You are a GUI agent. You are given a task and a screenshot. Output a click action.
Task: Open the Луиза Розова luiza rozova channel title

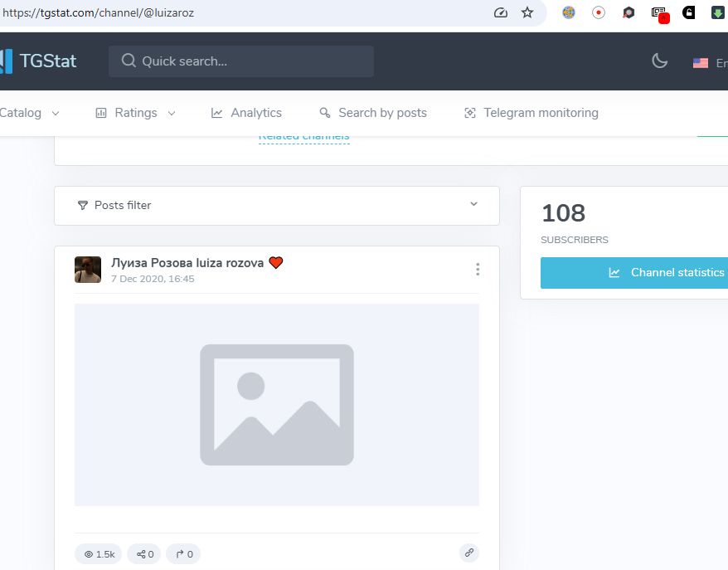click(x=197, y=263)
